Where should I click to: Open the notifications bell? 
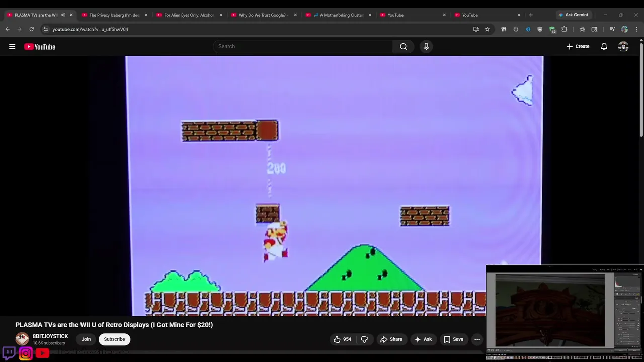pos(604,46)
